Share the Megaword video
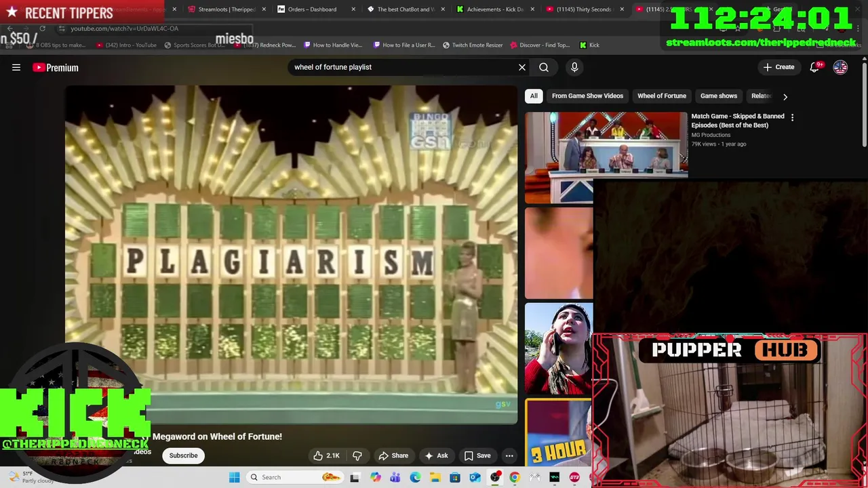 pos(393,455)
